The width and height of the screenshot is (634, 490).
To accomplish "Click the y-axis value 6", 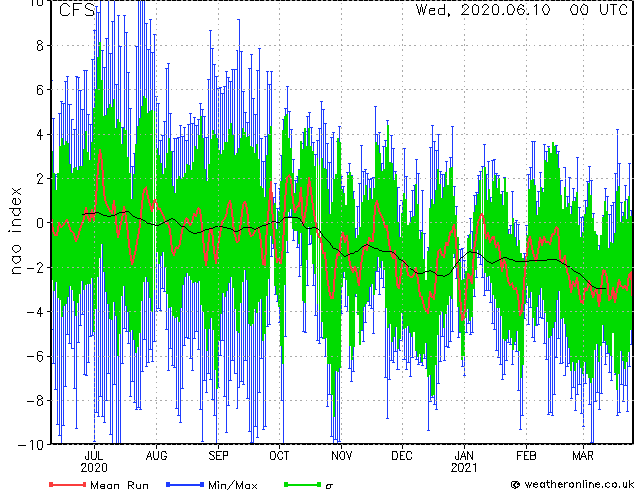I will (x=40, y=90).
